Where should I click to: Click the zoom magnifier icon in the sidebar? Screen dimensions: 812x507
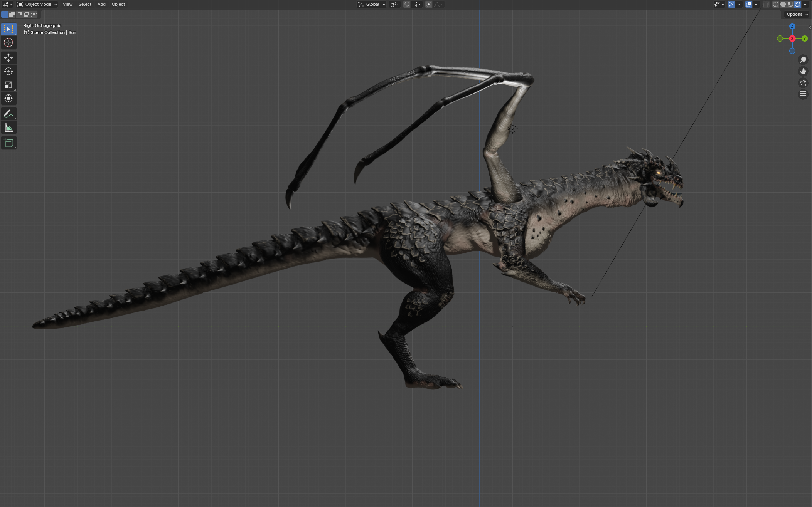point(803,59)
